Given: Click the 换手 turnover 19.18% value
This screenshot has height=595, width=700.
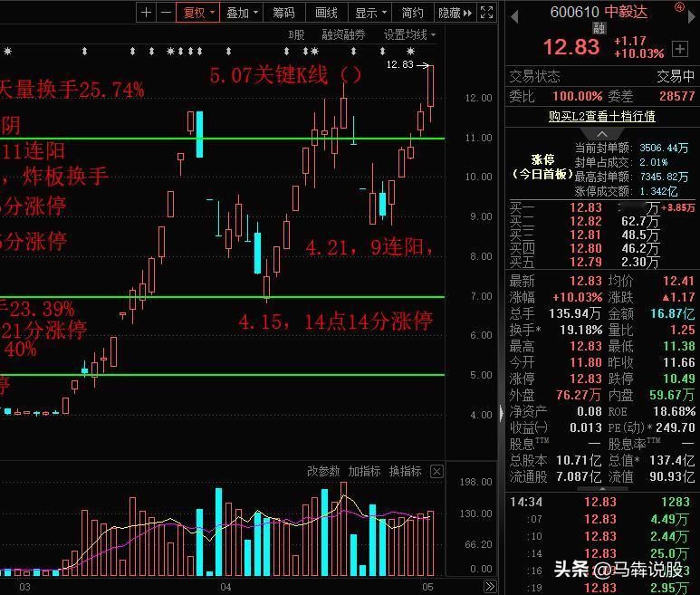Looking at the screenshot, I should [580, 330].
